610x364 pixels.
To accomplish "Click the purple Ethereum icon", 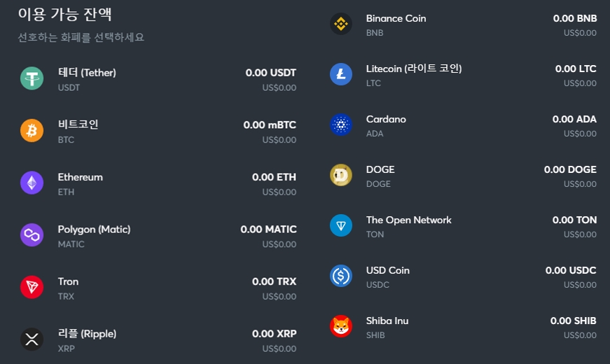I will [32, 183].
